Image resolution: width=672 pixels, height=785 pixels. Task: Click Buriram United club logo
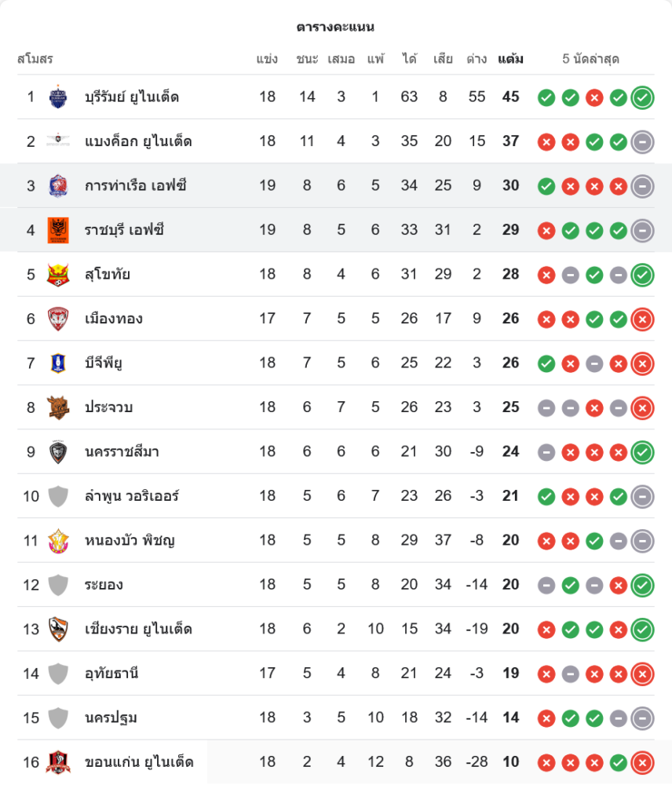(58, 97)
